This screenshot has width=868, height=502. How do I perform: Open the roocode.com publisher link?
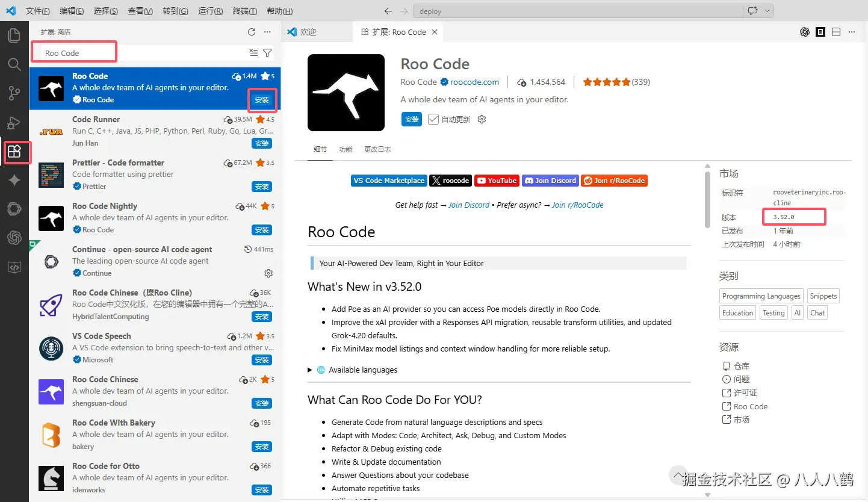point(474,82)
